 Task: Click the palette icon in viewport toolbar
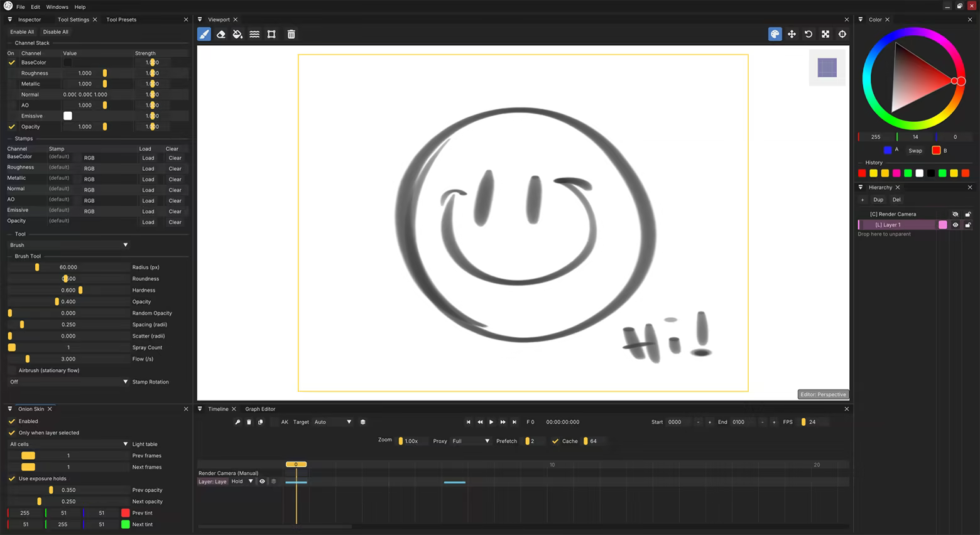(x=775, y=35)
